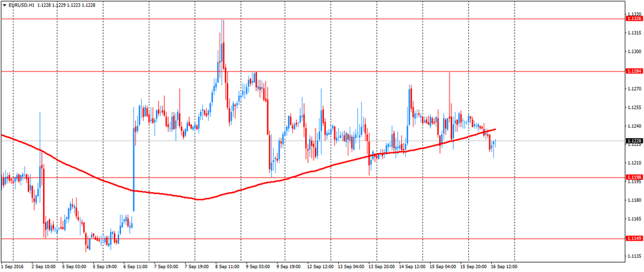
Task: Click the chart menu triangle beside EURUSD.H1
Action: pyautogui.click(x=4, y=5)
